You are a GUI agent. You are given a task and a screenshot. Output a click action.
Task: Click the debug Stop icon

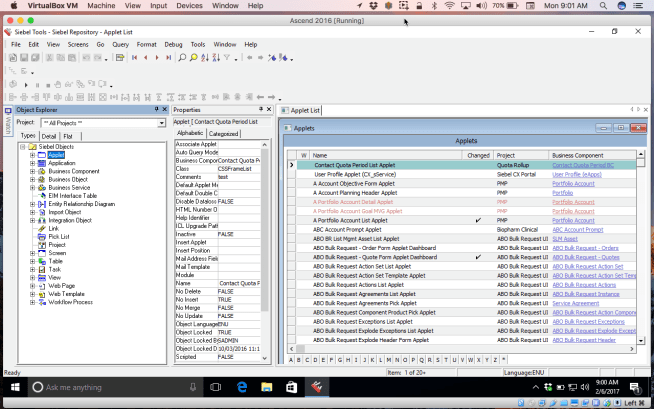point(48,85)
